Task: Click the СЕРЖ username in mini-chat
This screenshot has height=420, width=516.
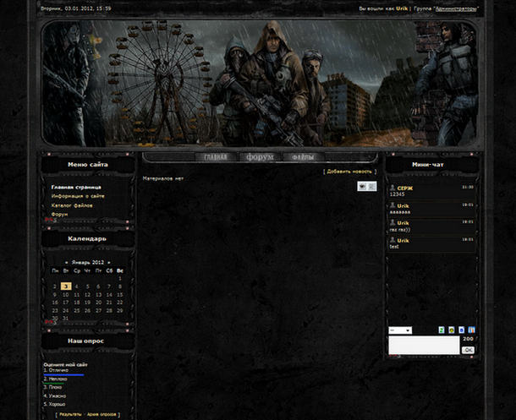Action: click(405, 188)
